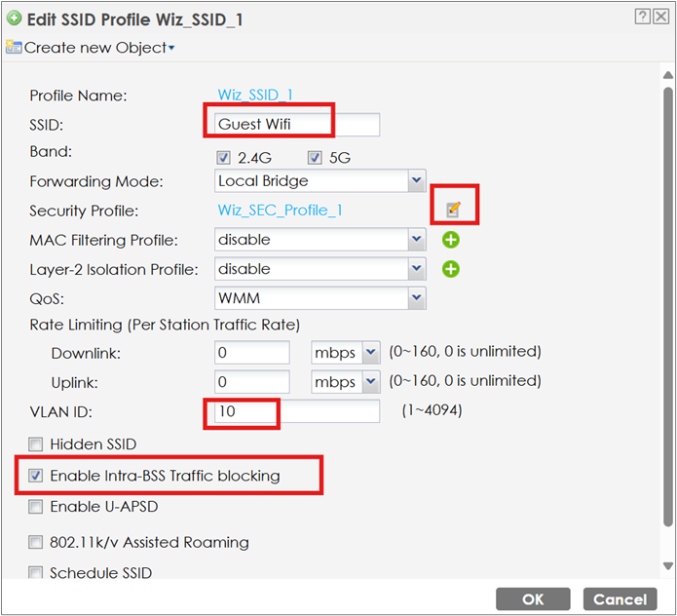Open the QoS WMM dropdown

coord(320,298)
